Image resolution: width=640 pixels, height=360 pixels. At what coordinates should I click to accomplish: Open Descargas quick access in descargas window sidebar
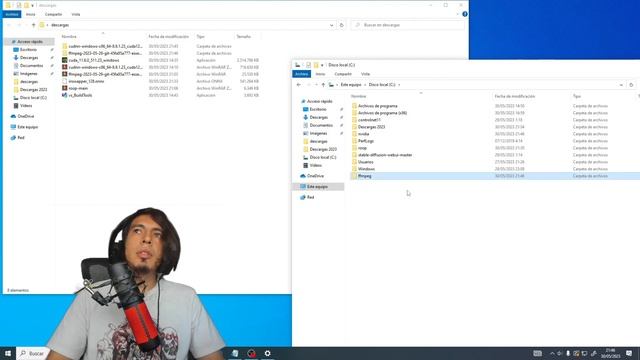tap(29, 58)
